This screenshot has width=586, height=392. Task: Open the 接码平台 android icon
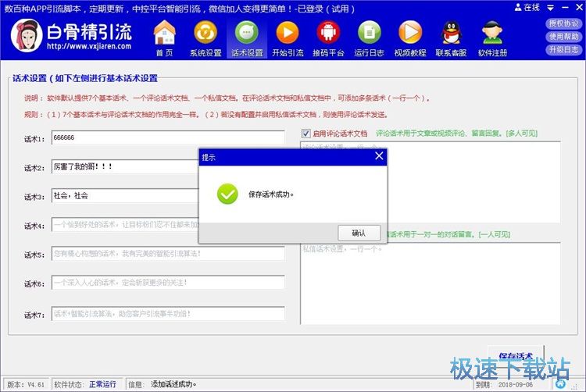coord(328,39)
